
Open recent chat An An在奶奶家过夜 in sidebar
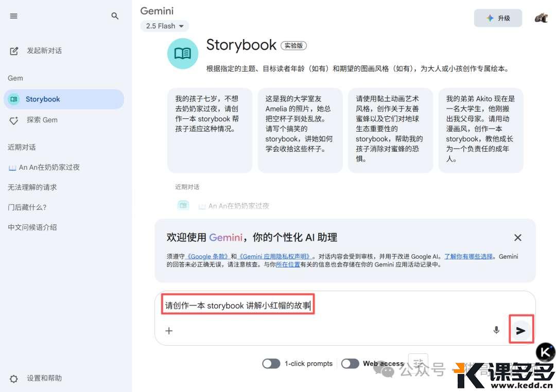pos(44,167)
